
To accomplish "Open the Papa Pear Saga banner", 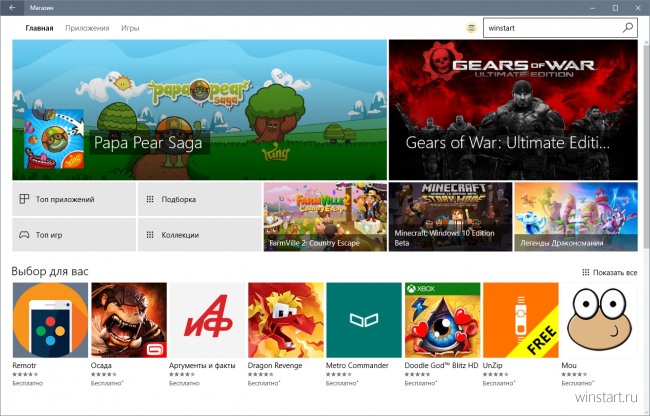I will click(x=199, y=110).
